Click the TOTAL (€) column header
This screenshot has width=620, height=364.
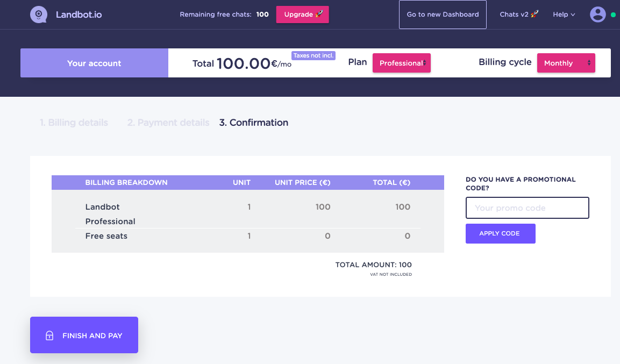pyautogui.click(x=391, y=183)
